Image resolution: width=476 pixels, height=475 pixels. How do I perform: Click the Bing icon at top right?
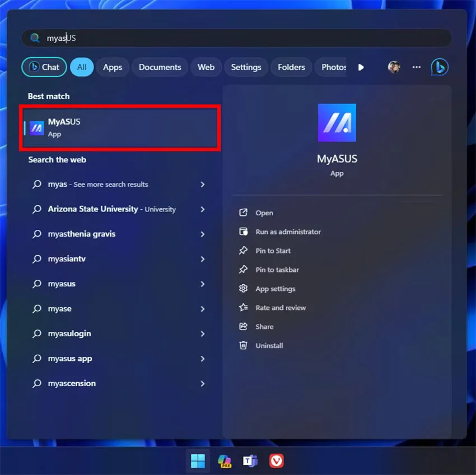[x=439, y=67]
